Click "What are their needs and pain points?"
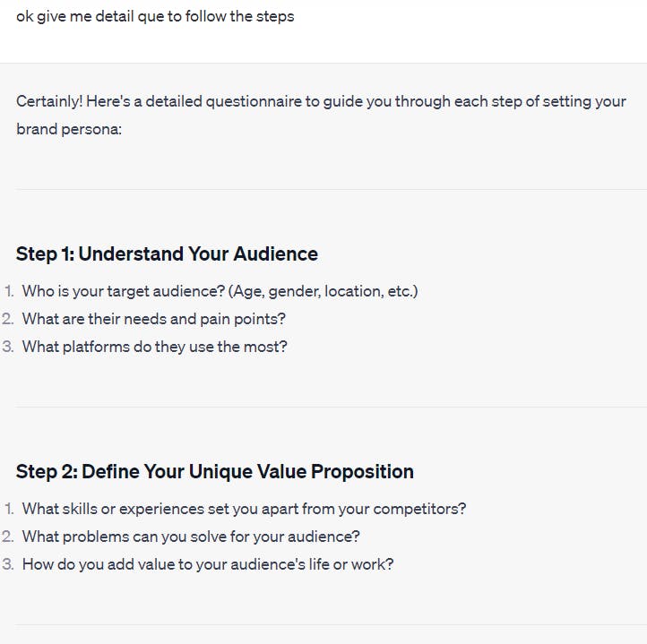Screen dimensions: 647x644 154,319
